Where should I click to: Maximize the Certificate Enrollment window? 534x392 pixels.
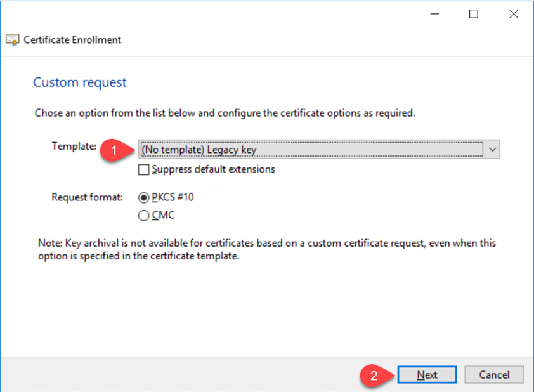pos(474,14)
